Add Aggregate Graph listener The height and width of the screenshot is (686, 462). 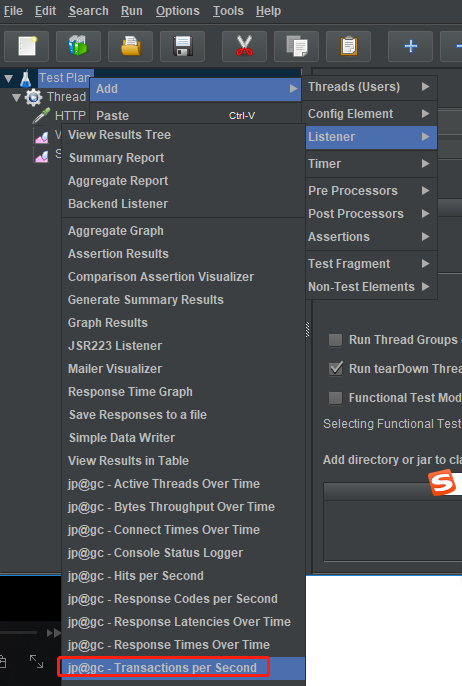coord(183,231)
